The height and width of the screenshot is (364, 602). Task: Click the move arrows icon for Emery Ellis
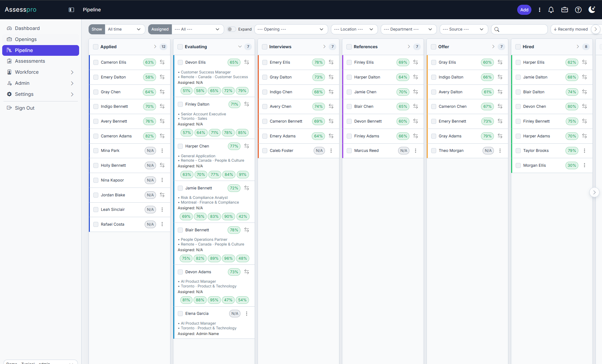pos(331,62)
